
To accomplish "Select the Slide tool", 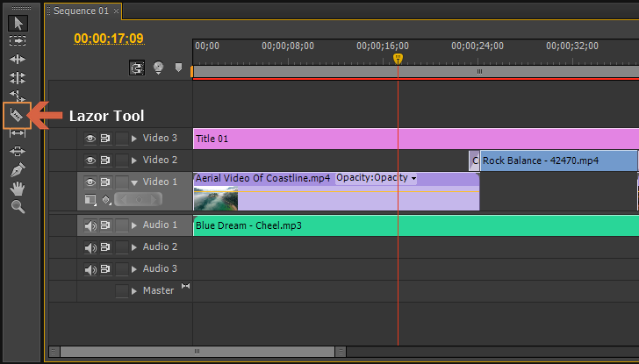I will [18, 151].
